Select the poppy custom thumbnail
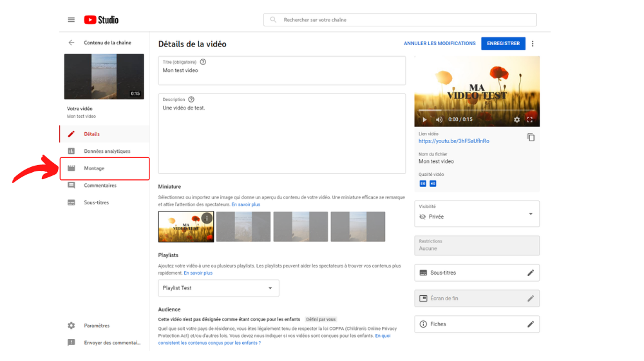Image resolution: width=644 pixels, height=361 pixels. pyautogui.click(x=186, y=226)
